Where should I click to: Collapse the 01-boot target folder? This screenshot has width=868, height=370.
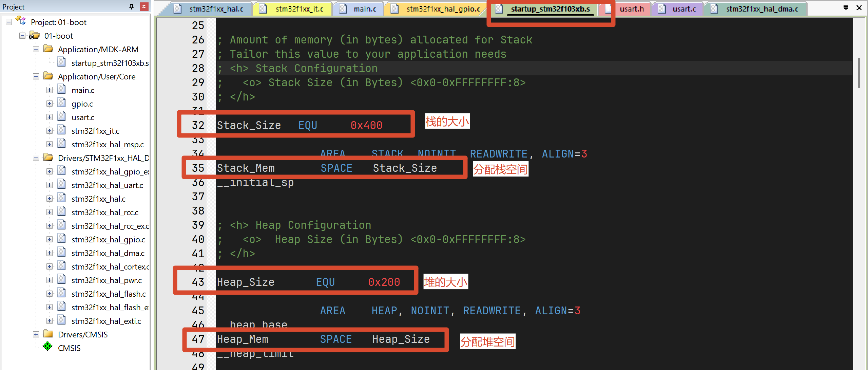[x=22, y=36]
